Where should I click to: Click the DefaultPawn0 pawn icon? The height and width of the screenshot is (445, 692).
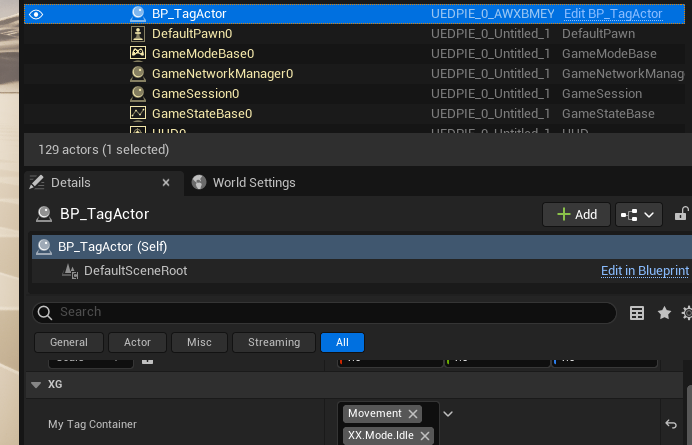pyautogui.click(x=138, y=34)
